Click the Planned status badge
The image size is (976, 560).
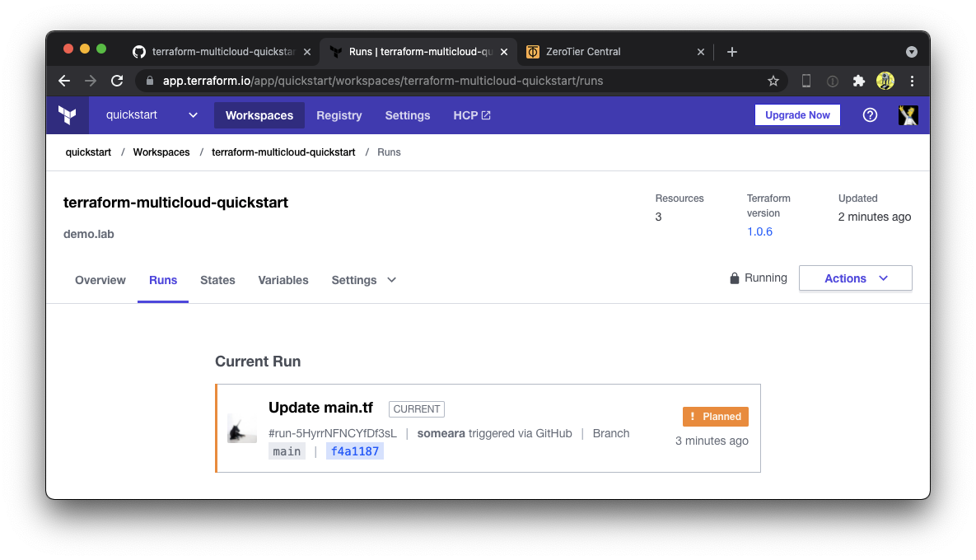[x=715, y=416]
